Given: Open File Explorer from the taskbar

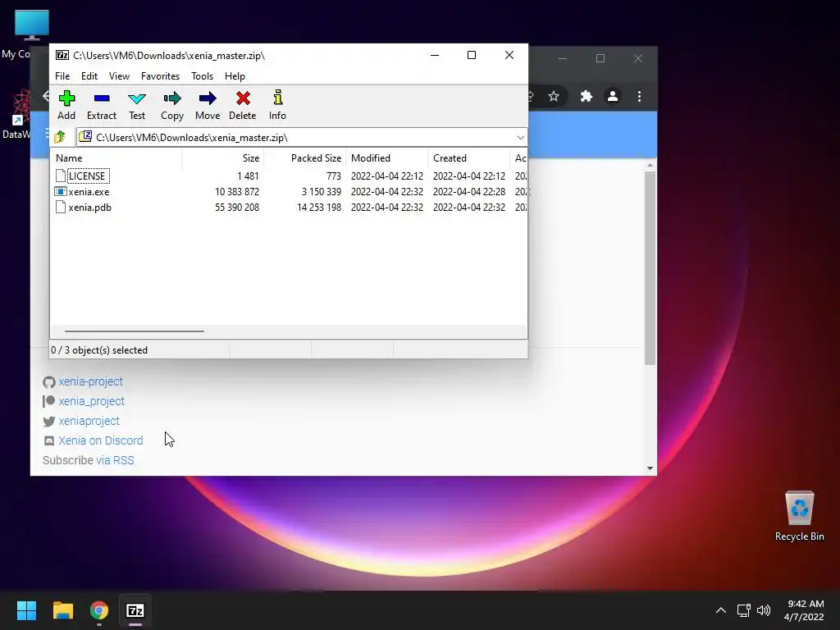Looking at the screenshot, I should click(x=62, y=610).
